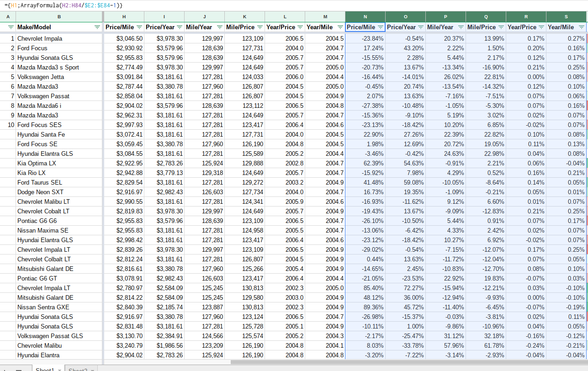Select cell 'Volkswagen Jetta'

59,77
